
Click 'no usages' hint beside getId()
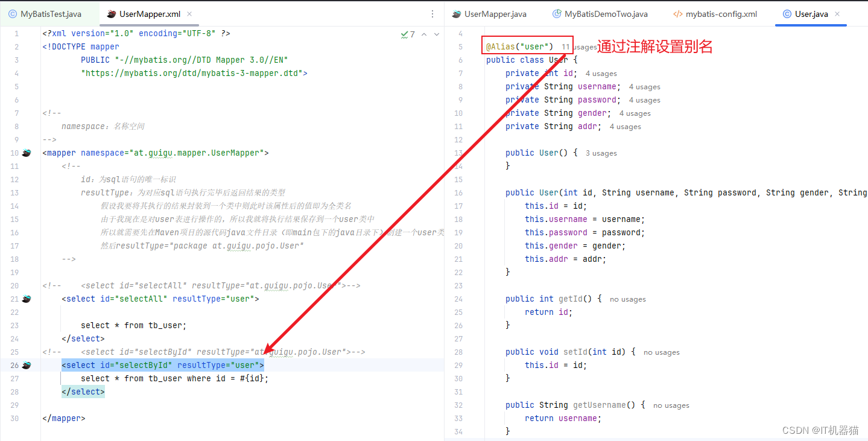[628, 299]
